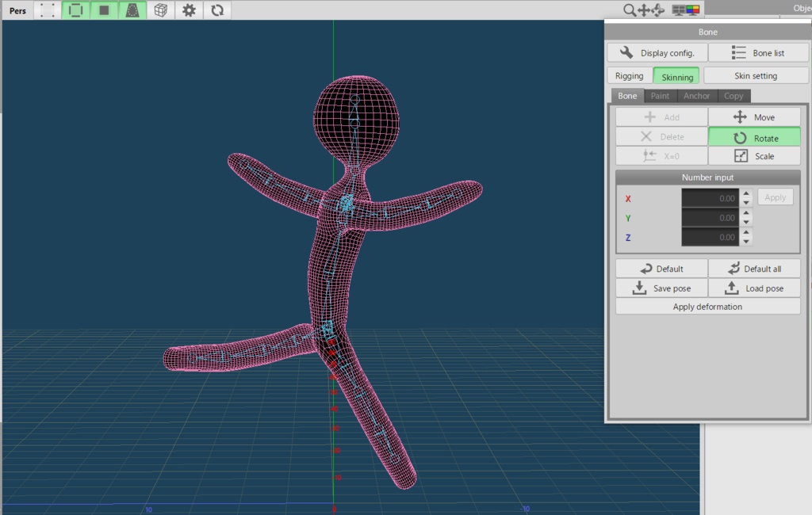This screenshot has height=515, width=812.
Task: Open the Bone list
Action: pyautogui.click(x=758, y=53)
